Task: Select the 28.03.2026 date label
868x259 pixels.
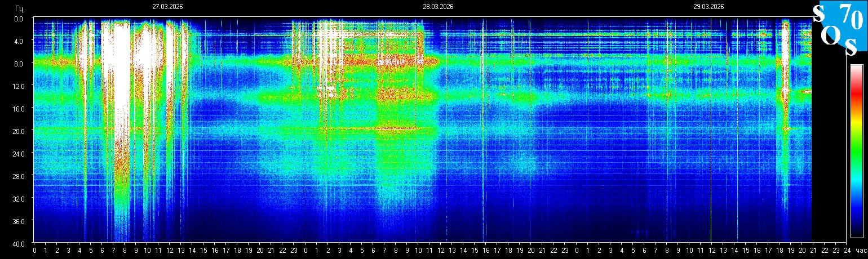Action: tap(438, 7)
